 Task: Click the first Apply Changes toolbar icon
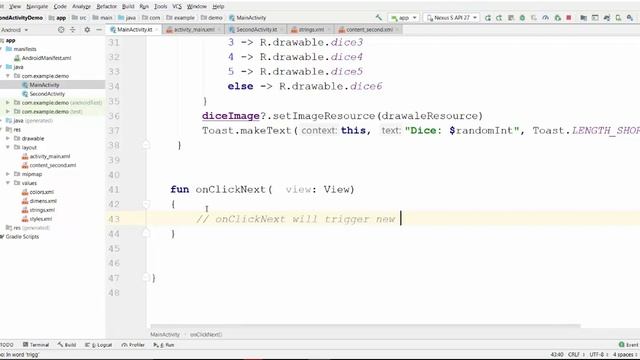pyautogui.click(x=488, y=18)
